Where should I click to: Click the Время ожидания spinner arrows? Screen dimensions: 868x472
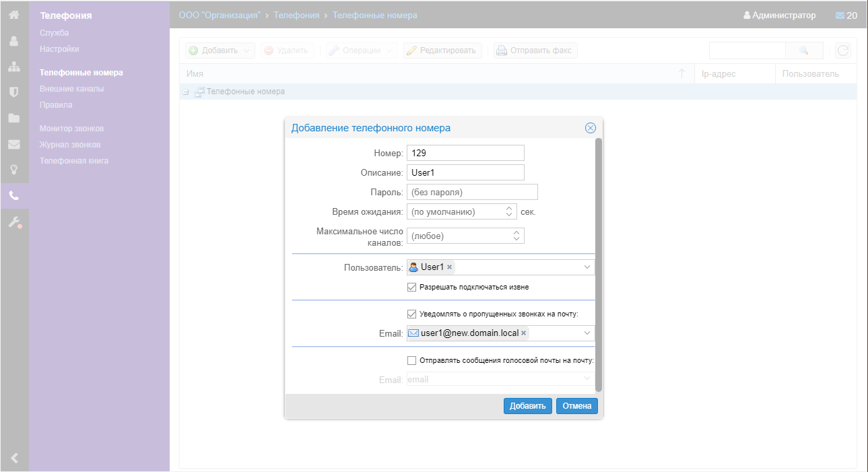tap(509, 211)
